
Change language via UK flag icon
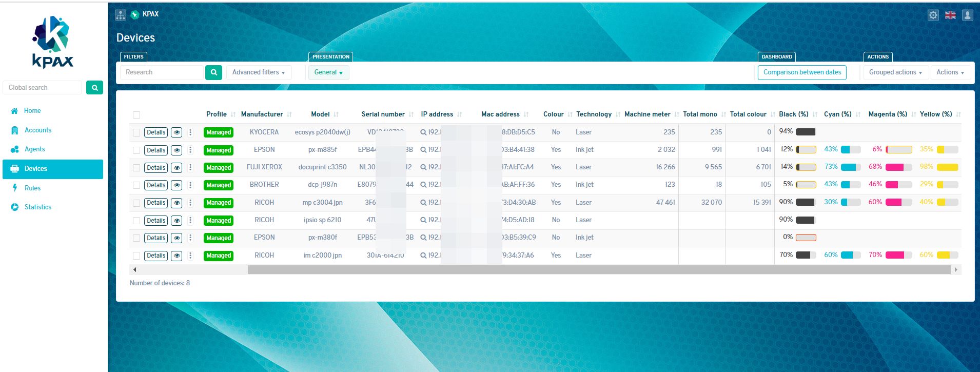[950, 15]
